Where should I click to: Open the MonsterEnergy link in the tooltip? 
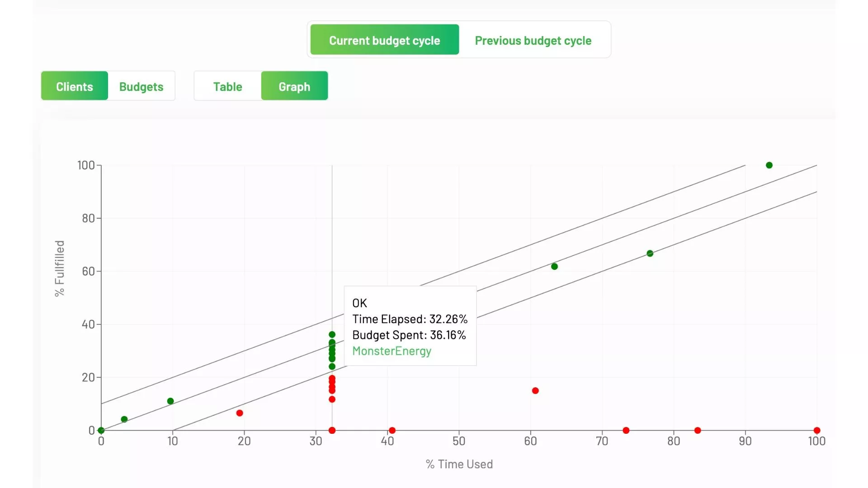click(392, 351)
